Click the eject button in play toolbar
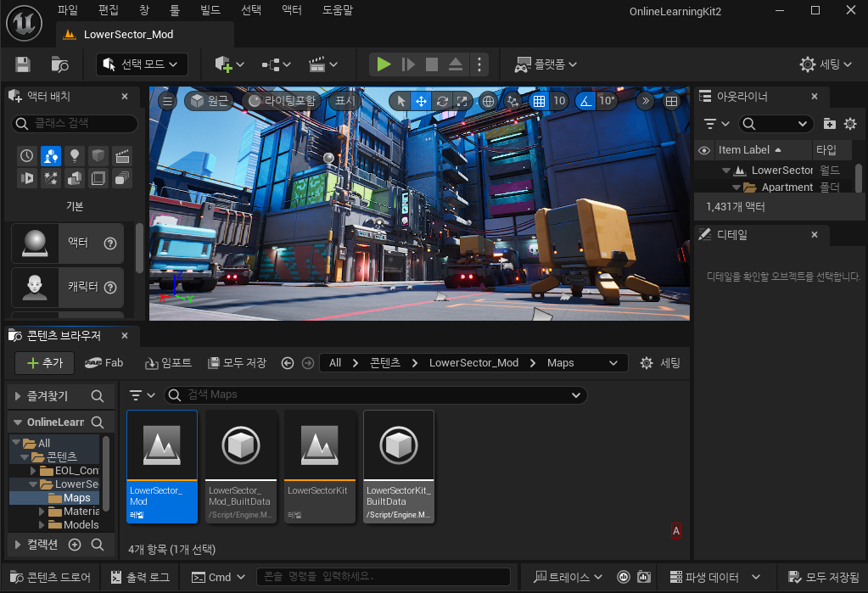Screen dimensions: 868x593 (x=456, y=64)
